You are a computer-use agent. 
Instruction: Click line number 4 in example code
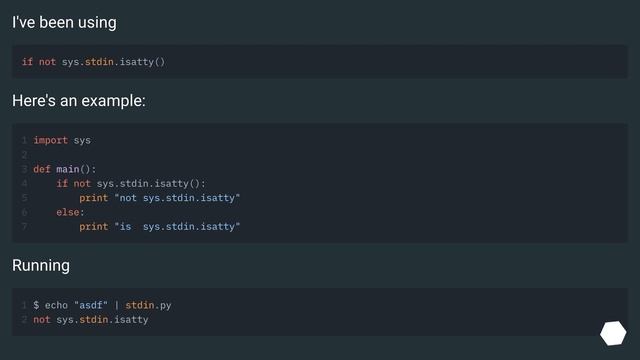(24, 183)
